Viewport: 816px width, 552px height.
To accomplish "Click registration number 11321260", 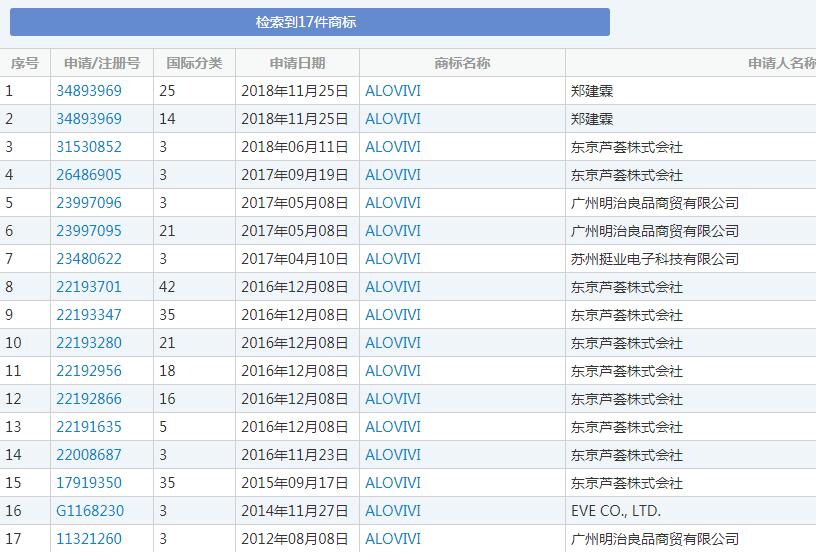I will click(x=89, y=539).
